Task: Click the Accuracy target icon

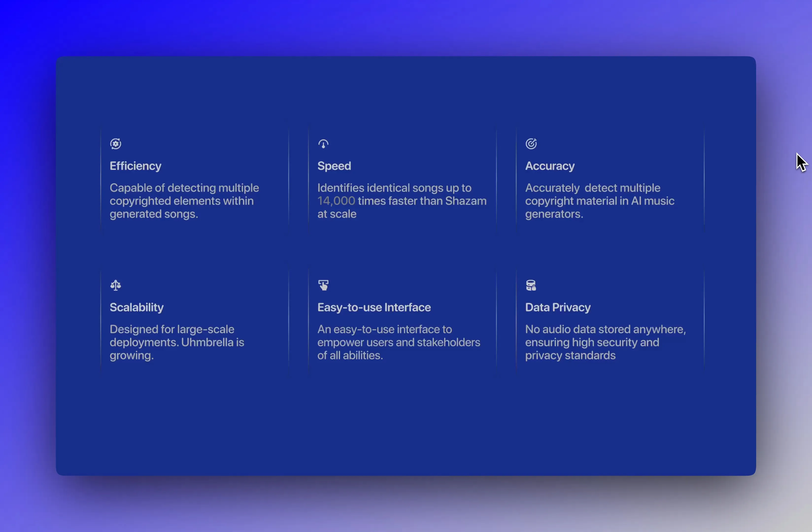Action: click(x=531, y=144)
